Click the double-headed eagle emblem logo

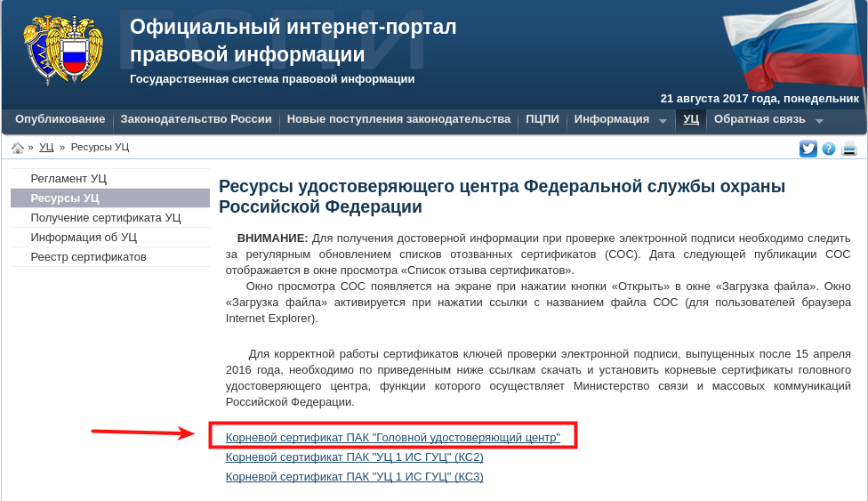click(63, 49)
